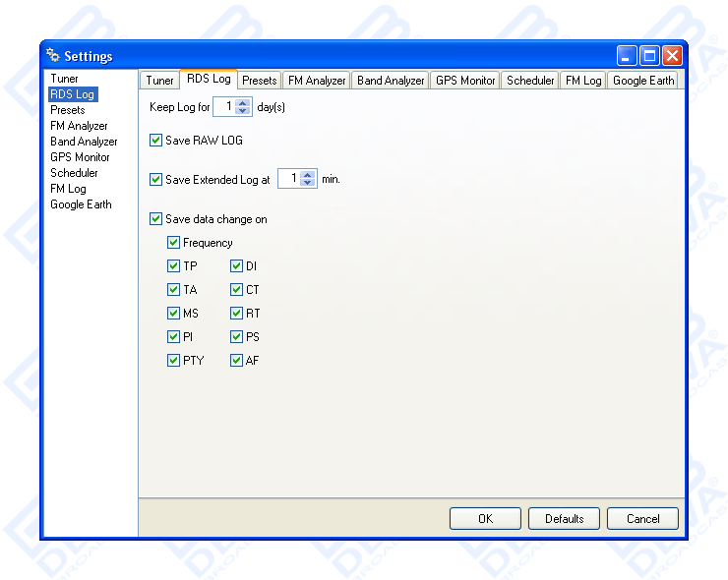Increase Extended Log minutes with up arrow
The width and height of the screenshot is (728, 580).
coord(308,174)
